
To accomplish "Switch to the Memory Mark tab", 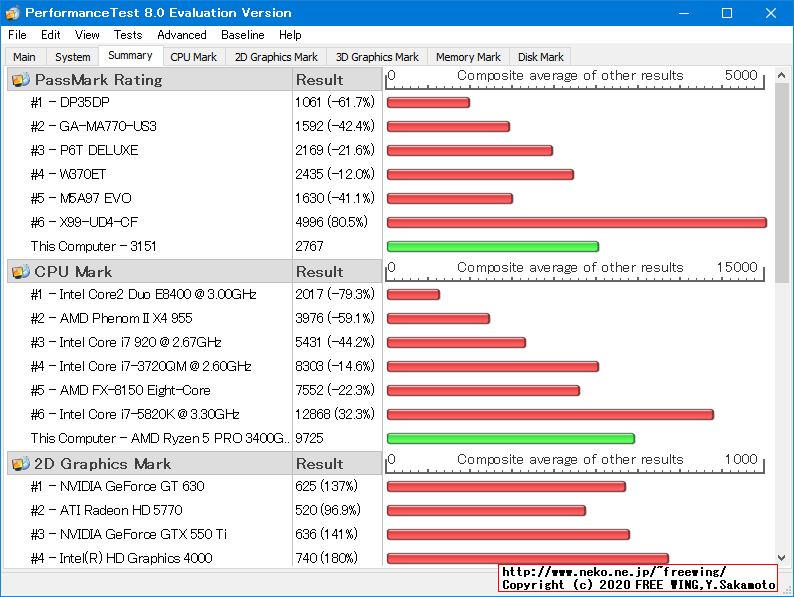I will [468, 57].
